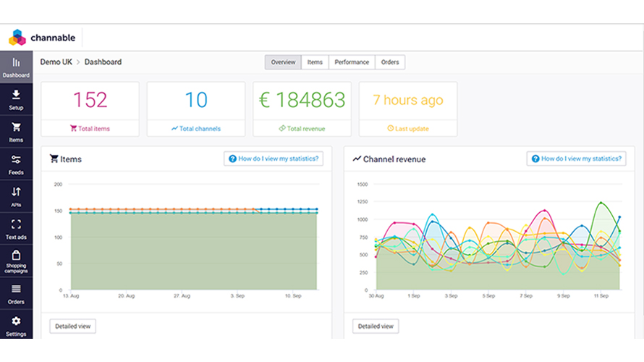Click Detailed view under Items chart
This screenshot has width=644, height=362.
coord(72,327)
